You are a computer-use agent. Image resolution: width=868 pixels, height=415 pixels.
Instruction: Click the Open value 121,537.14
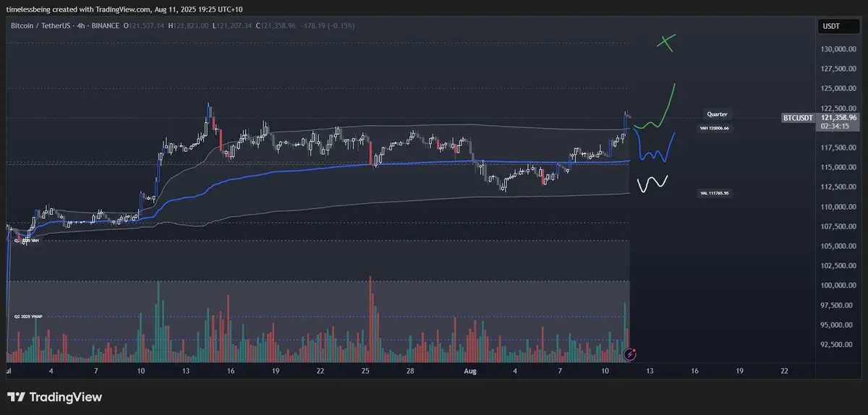148,26
